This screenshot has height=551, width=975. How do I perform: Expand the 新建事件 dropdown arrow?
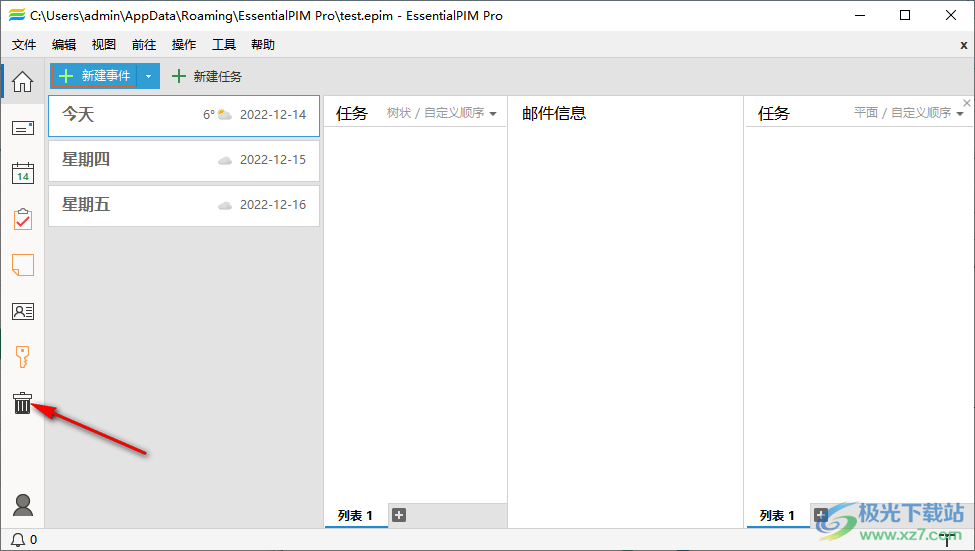[x=149, y=76]
